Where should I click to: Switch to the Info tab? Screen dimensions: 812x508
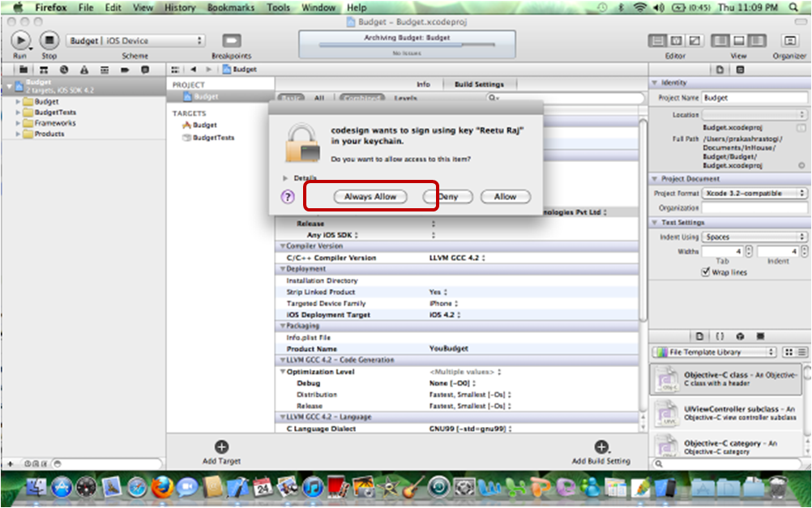(423, 84)
